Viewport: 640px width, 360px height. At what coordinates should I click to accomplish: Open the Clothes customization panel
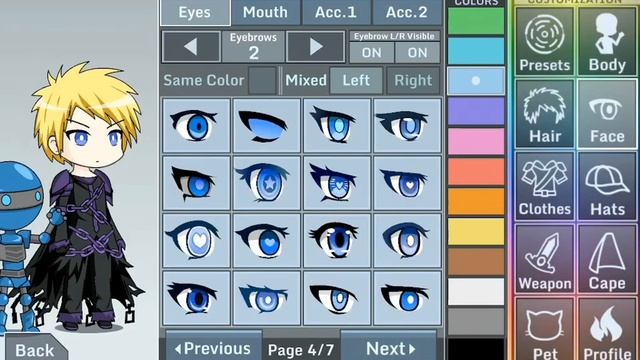tap(544, 186)
